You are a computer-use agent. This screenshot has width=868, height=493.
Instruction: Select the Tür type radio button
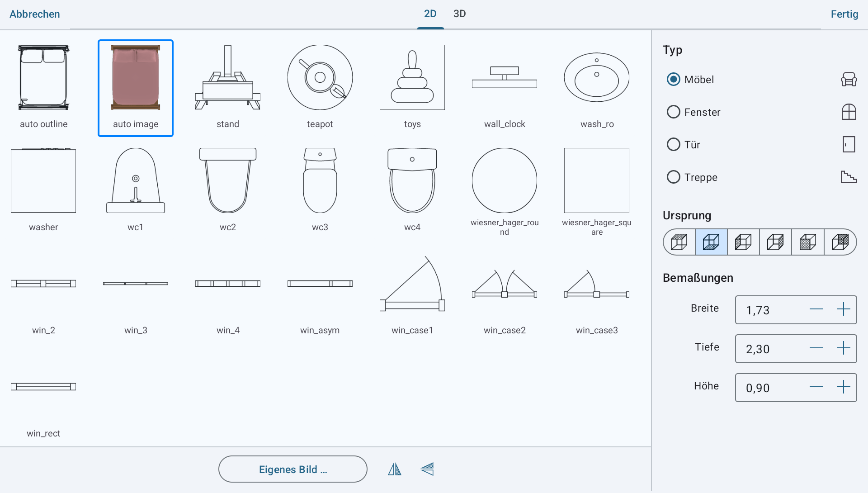[674, 144]
